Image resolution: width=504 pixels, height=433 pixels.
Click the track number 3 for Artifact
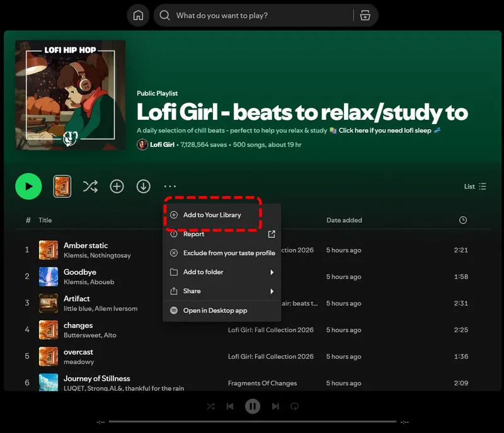pyautogui.click(x=27, y=303)
